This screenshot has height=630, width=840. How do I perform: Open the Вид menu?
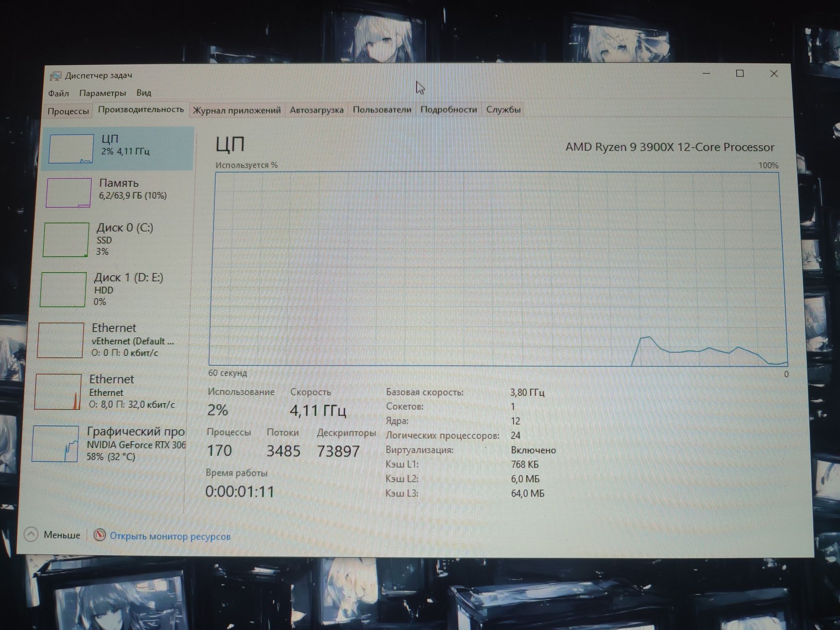[x=144, y=92]
